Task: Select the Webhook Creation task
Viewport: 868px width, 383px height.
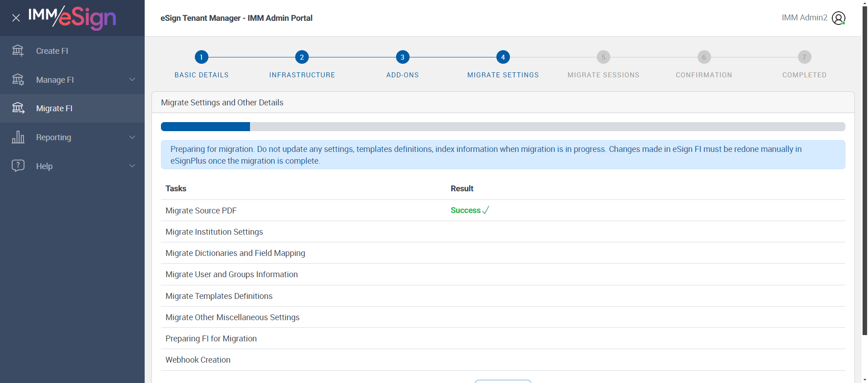Action: click(198, 360)
